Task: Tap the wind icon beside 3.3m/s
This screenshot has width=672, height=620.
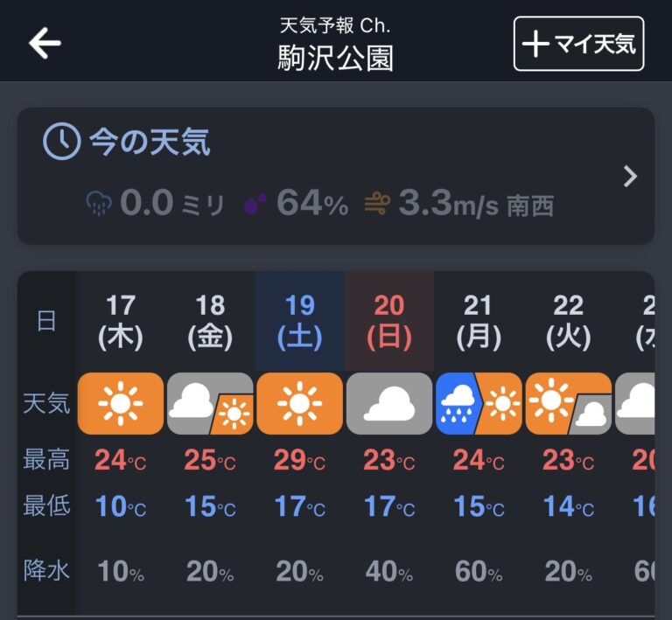Action: tap(377, 204)
